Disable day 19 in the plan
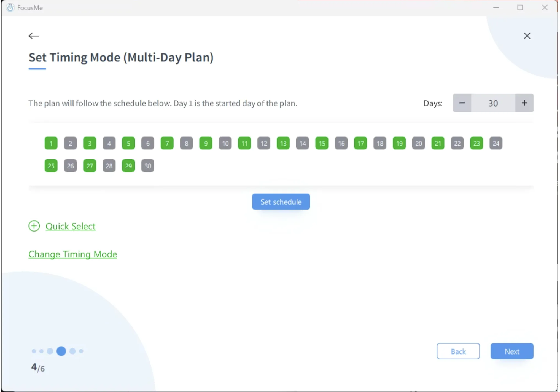 pos(399,143)
